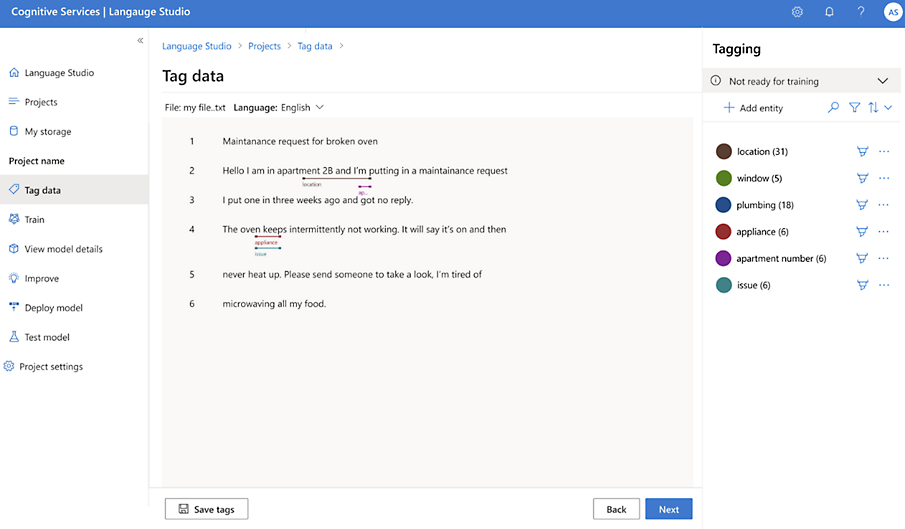Open the sort order dropdown
Image resolution: width=905 pixels, height=529 pixels.
pos(879,108)
